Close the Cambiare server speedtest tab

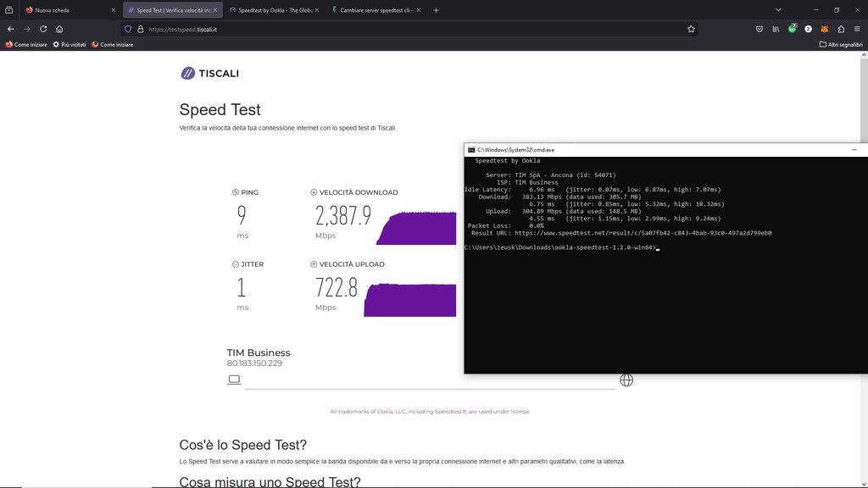coord(418,10)
